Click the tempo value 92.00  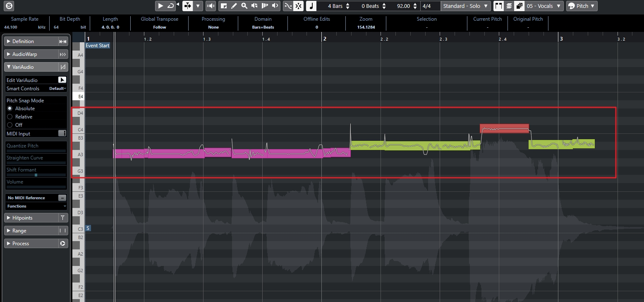point(403,6)
